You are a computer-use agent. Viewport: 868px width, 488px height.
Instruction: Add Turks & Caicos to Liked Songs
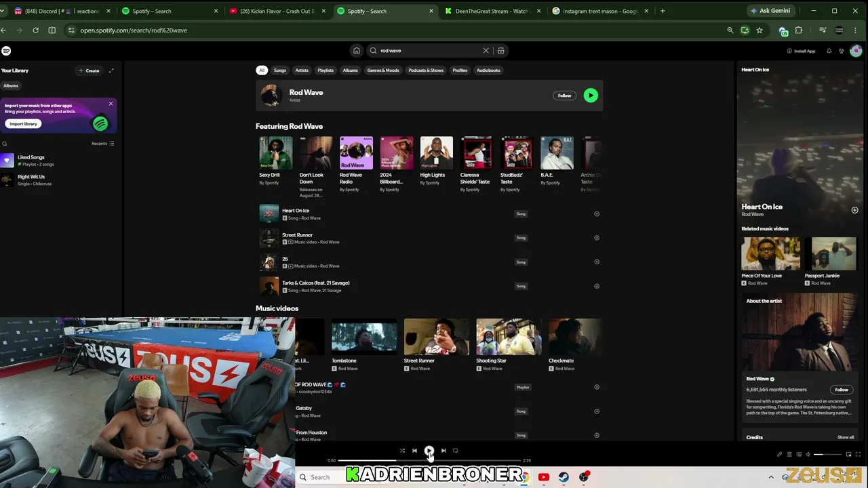[597, 286]
